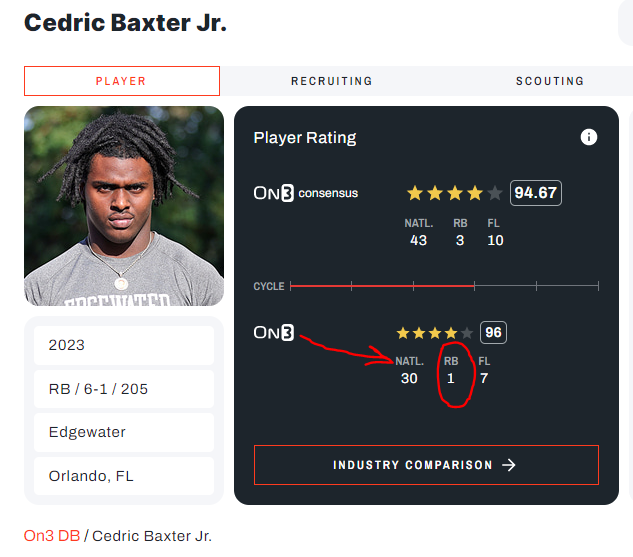Viewport: 633px width, 557px height.
Task: Click the On3 rating logo
Action: coord(274,333)
